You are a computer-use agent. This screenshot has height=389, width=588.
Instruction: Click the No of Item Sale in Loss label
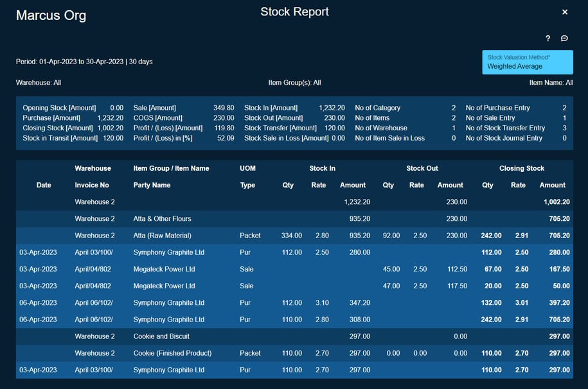click(389, 138)
